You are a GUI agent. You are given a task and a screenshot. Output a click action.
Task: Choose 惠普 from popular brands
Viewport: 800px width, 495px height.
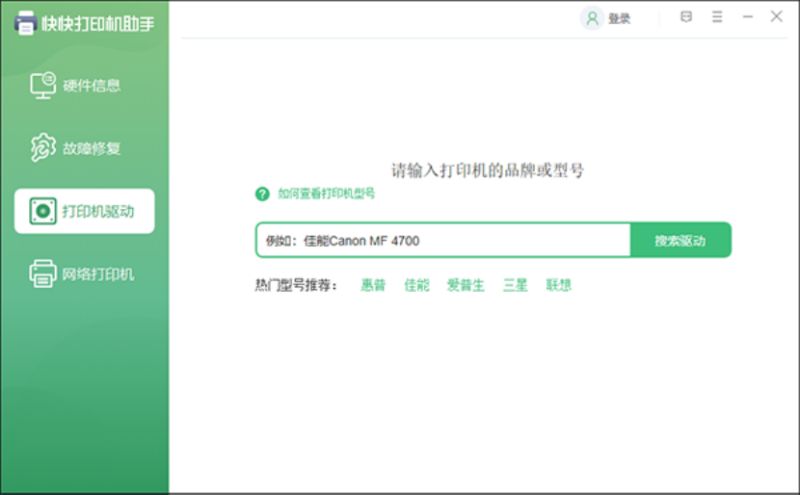click(373, 285)
